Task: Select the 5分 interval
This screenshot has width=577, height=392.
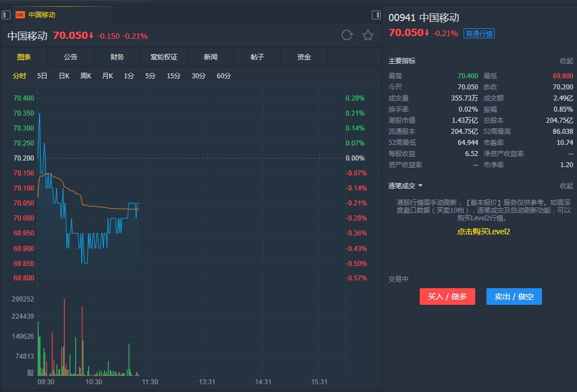Action: [150, 76]
